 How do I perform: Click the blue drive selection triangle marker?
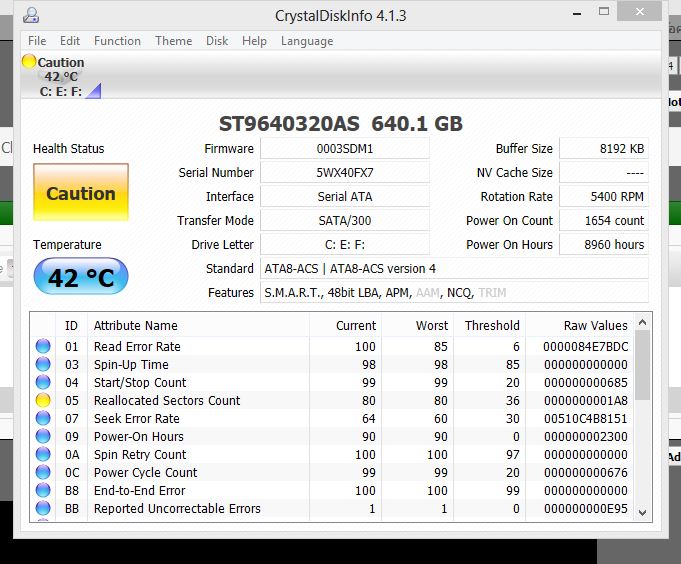point(93,91)
